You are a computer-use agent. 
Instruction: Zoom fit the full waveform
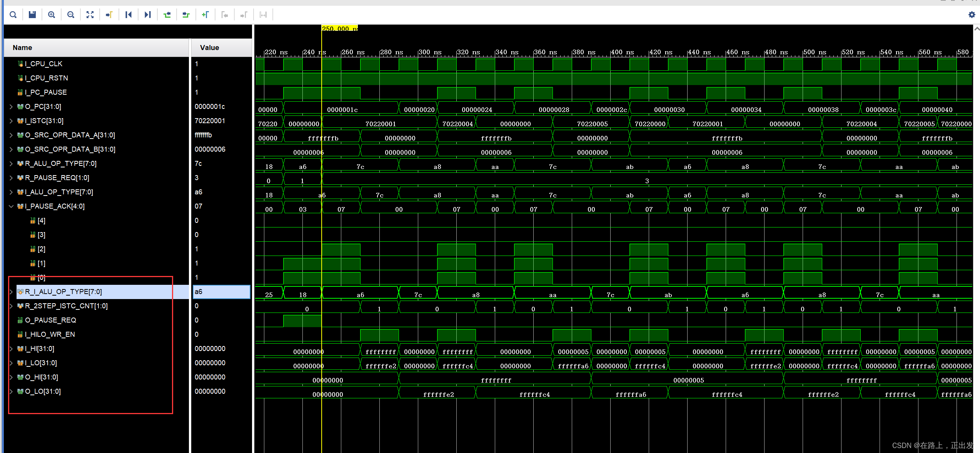(90, 15)
